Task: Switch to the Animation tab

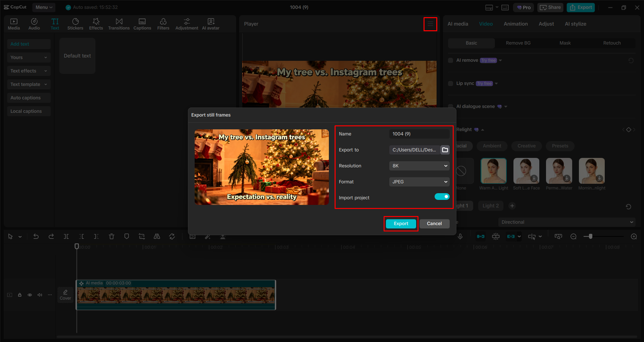Action: [x=516, y=24]
